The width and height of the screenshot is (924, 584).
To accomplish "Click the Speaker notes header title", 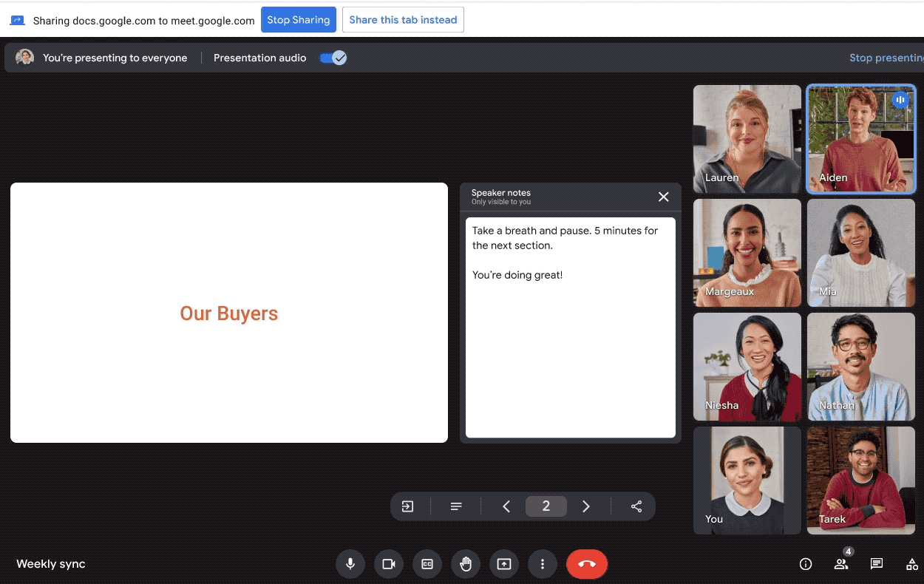I will coord(501,193).
